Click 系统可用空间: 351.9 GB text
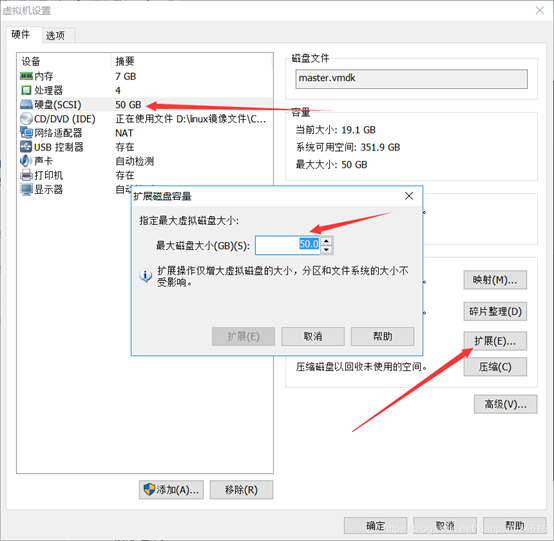The height and width of the screenshot is (541, 554). click(348, 147)
